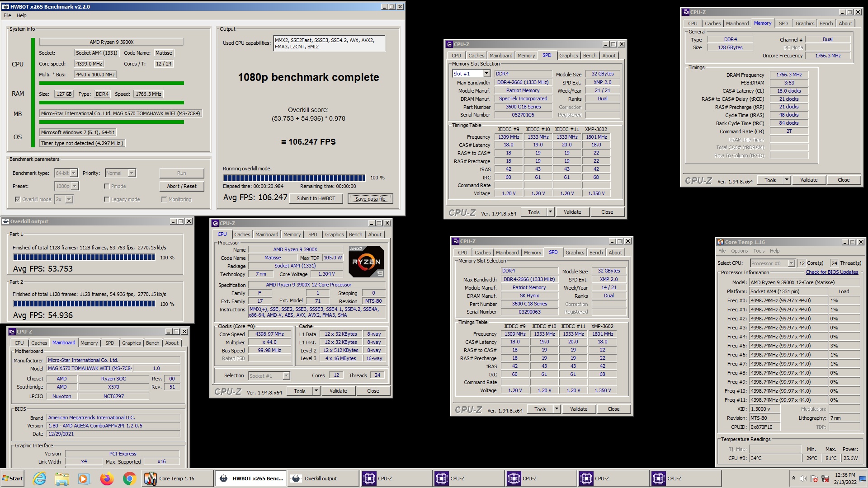Toggle the Overkill mode checkbox
This screenshot has width=868, height=488.
click(x=18, y=199)
